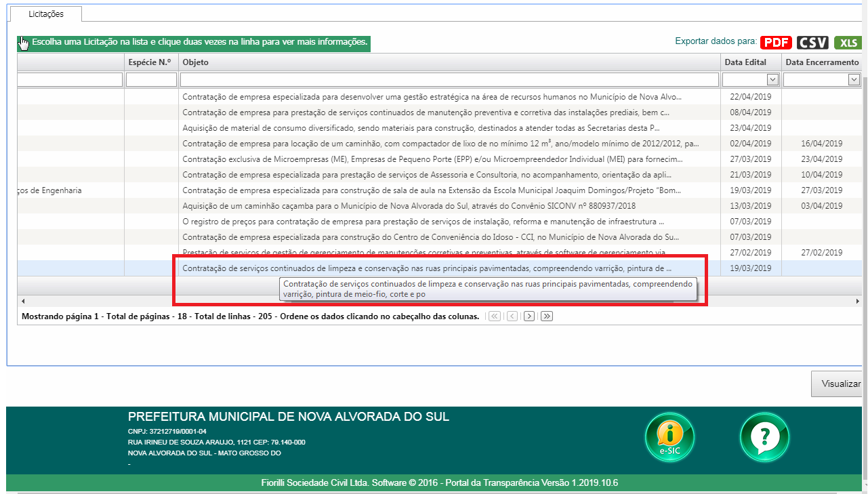Open the e-SIC service icon
The image size is (868, 494).
[x=669, y=437]
